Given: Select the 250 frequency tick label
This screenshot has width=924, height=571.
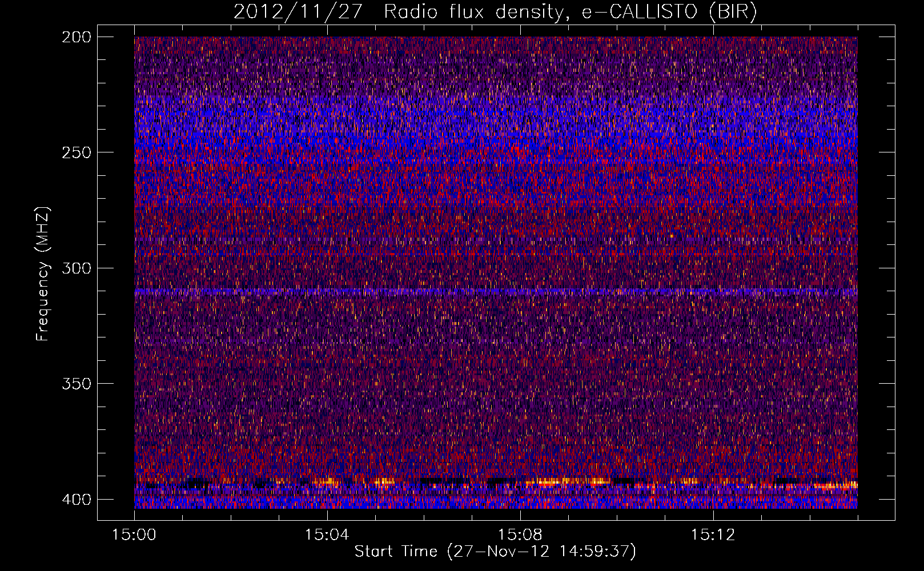Looking at the screenshot, I should coord(76,152).
